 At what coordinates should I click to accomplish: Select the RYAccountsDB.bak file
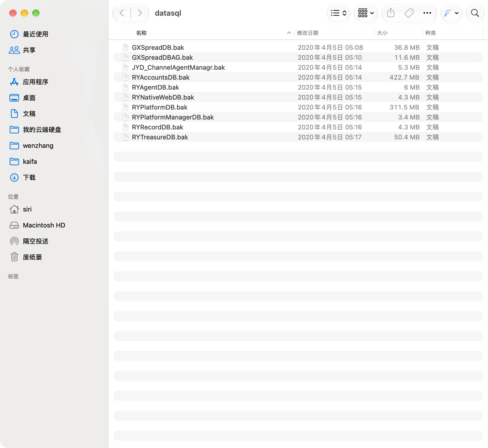click(298, 77)
